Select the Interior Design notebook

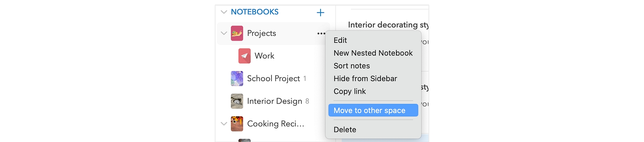pyautogui.click(x=274, y=101)
